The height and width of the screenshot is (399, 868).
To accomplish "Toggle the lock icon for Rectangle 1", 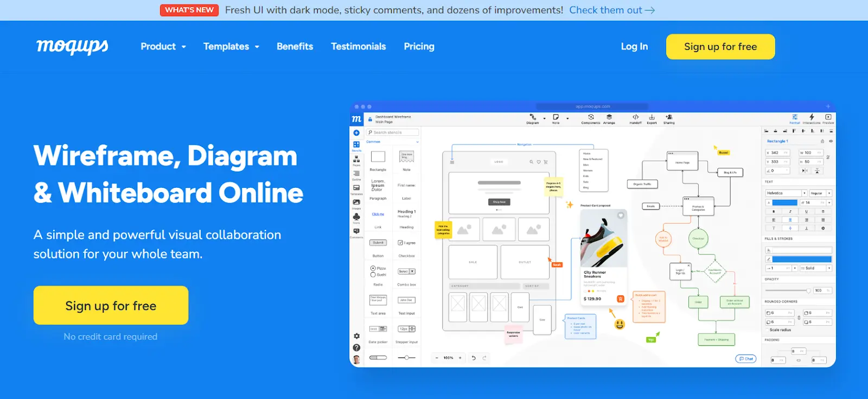I will pyautogui.click(x=822, y=141).
